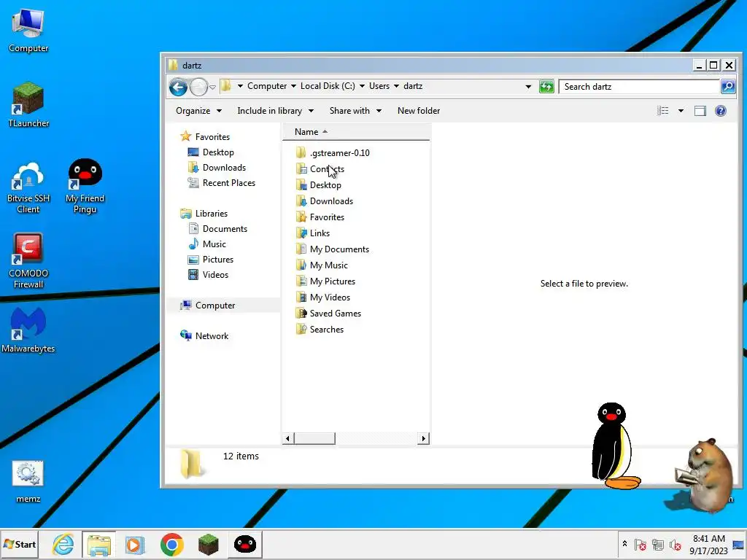This screenshot has height=560, width=747.
Task: Click the search magnifier icon
Action: pos(727,87)
